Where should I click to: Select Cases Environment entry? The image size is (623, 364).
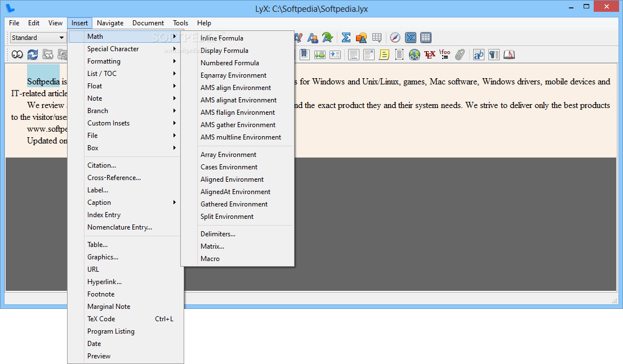[x=238, y=167]
